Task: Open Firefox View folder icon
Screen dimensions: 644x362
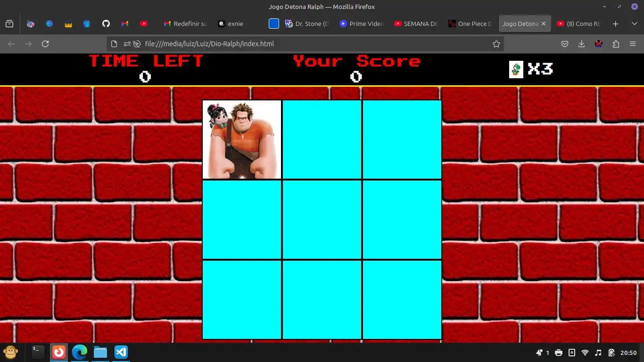Action: point(9,24)
